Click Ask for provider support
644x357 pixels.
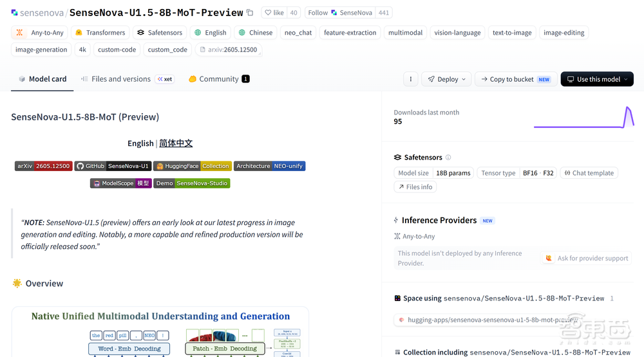tap(586, 258)
